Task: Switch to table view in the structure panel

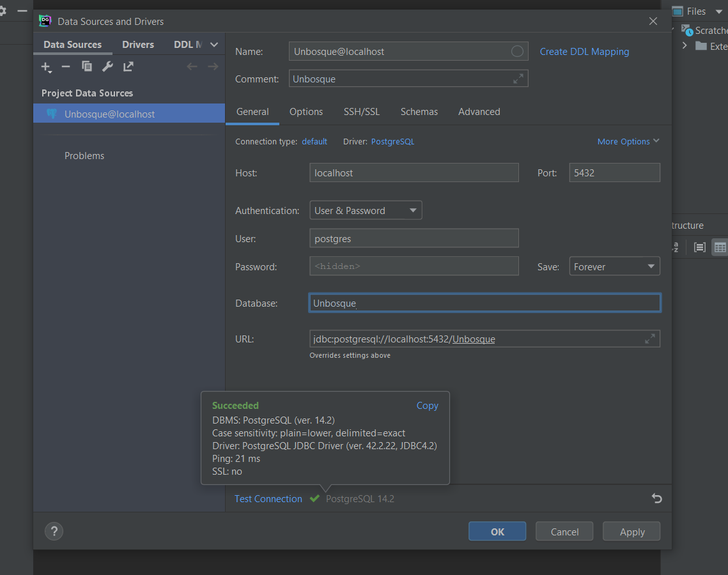Action: [x=720, y=247]
